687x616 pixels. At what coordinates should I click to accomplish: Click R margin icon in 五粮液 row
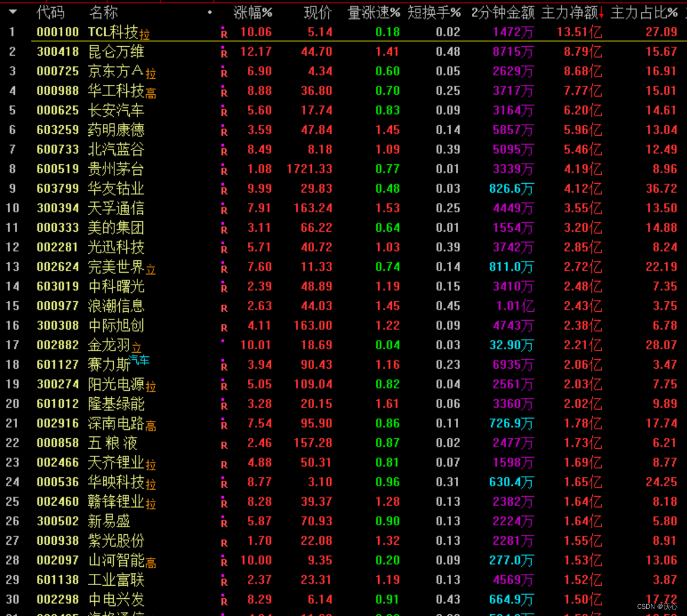pos(224,445)
